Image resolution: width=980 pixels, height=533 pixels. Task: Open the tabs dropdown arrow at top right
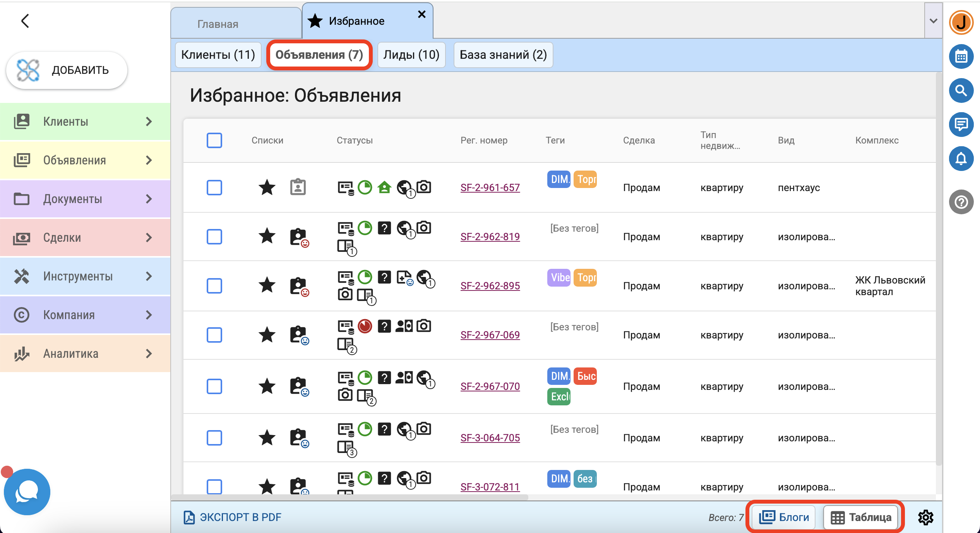[x=933, y=21]
